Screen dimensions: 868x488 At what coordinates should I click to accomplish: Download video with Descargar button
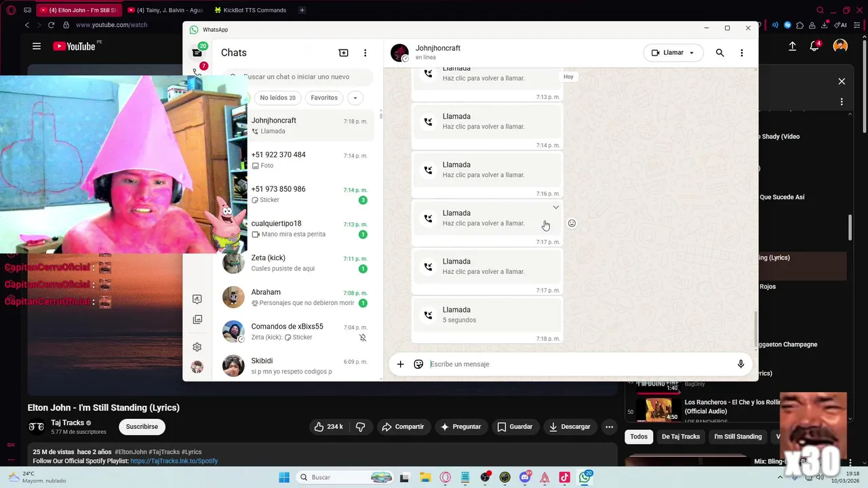point(570,426)
